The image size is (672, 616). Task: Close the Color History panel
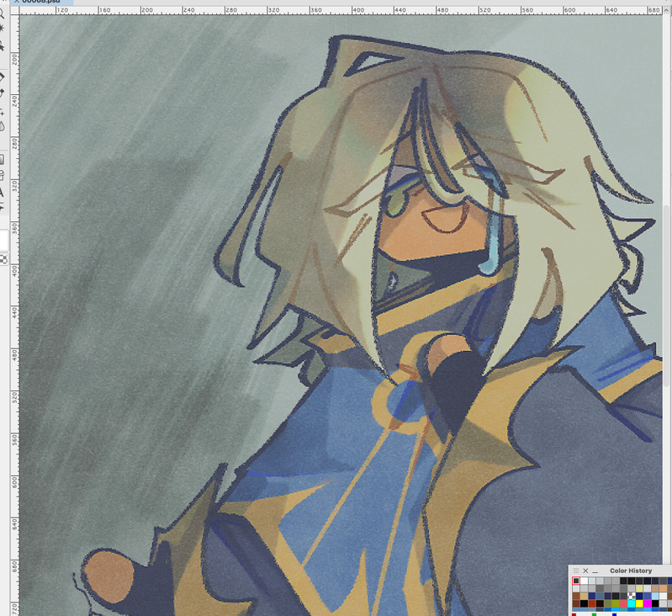tap(585, 571)
